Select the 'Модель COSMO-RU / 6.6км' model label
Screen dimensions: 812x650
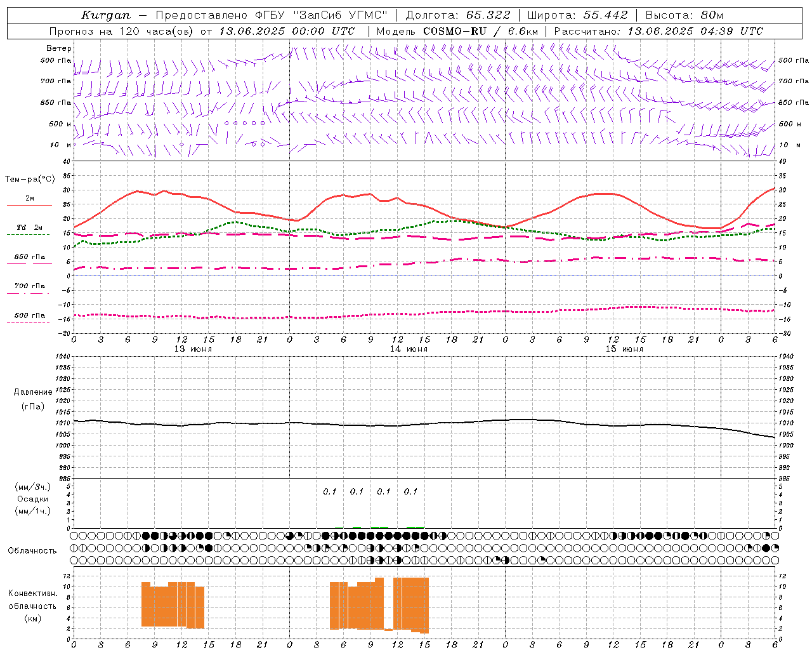(457, 31)
